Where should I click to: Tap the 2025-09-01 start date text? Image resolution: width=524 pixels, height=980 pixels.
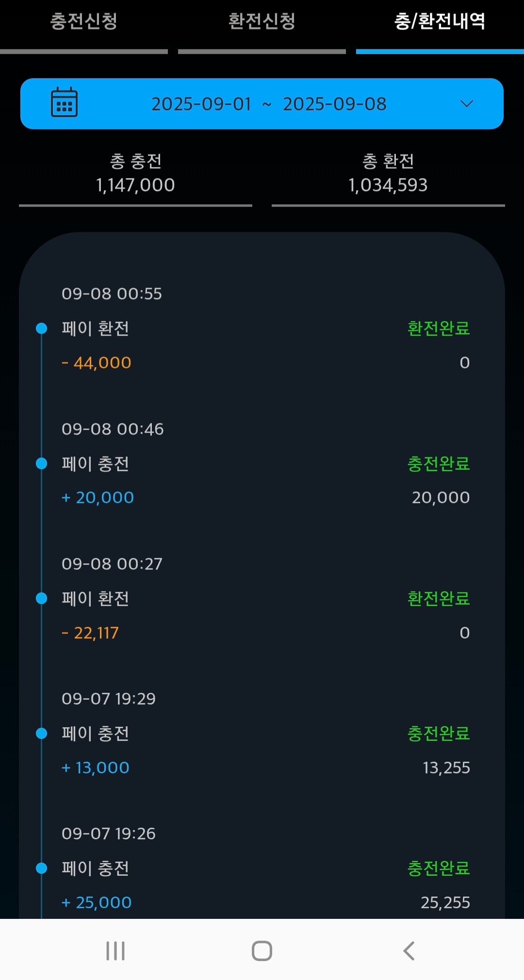pyautogui.click(x=201, y=104)
